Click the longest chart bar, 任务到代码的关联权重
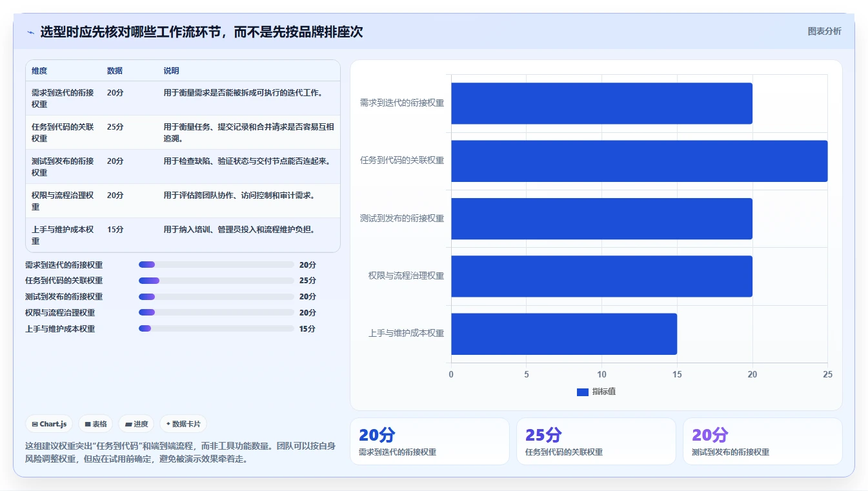The height and width of the screenshot is (491, 868). (639, 161)
